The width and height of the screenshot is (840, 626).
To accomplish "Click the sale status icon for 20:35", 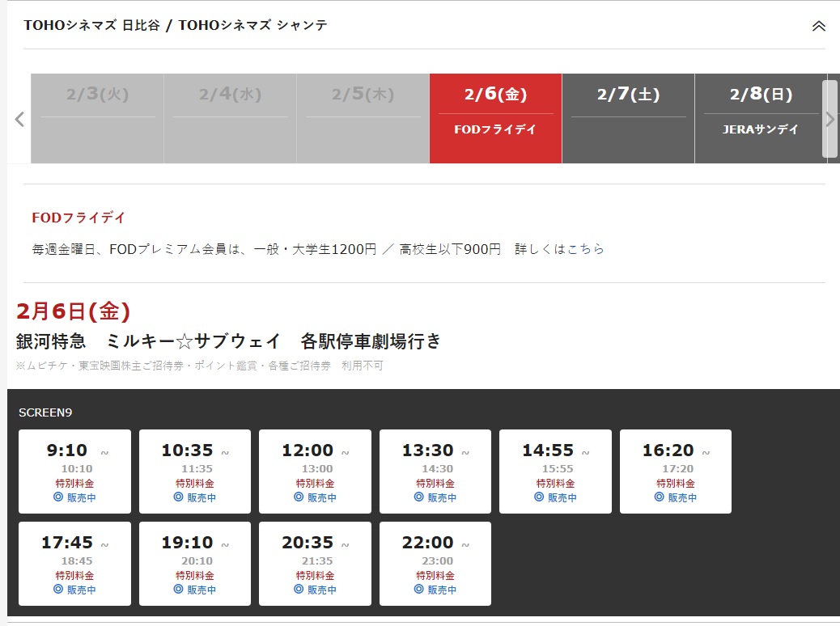I will (299, 590).
